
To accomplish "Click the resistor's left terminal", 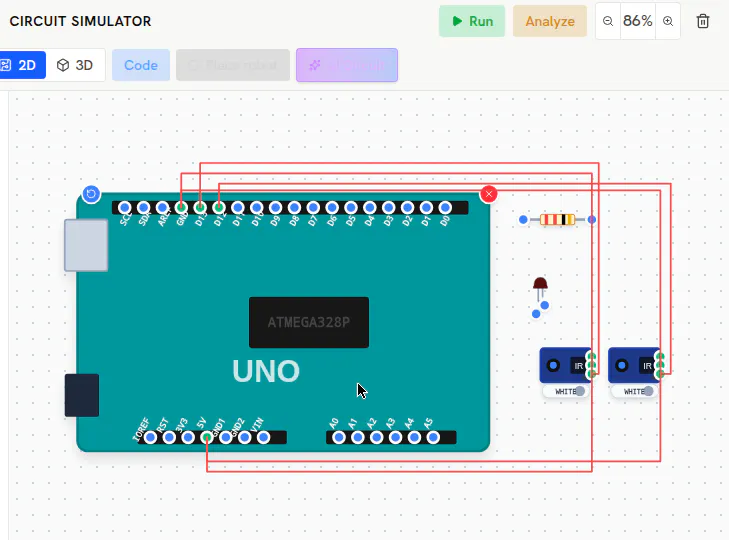I will point(523,220).
